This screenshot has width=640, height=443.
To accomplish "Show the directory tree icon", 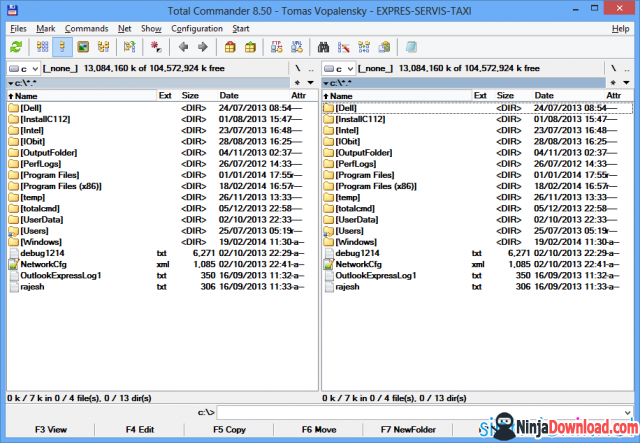I will (103, 47).
